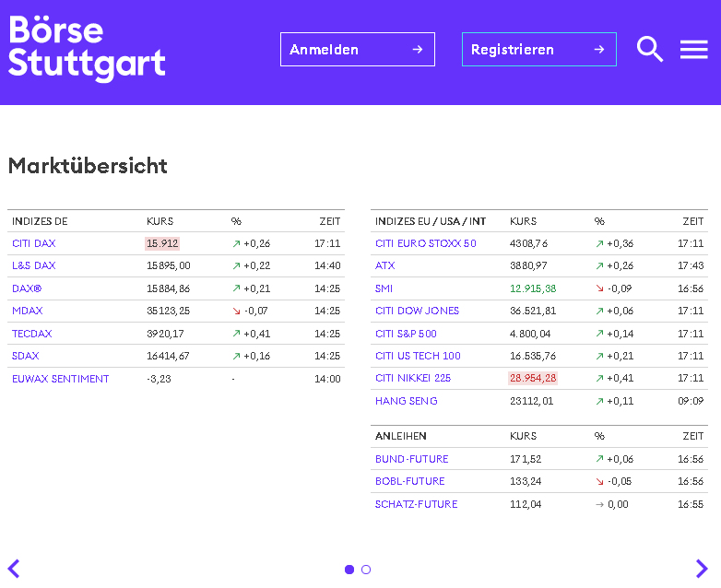
Task: Open the search magnifier icon
Action: click(x=650, y=50)
